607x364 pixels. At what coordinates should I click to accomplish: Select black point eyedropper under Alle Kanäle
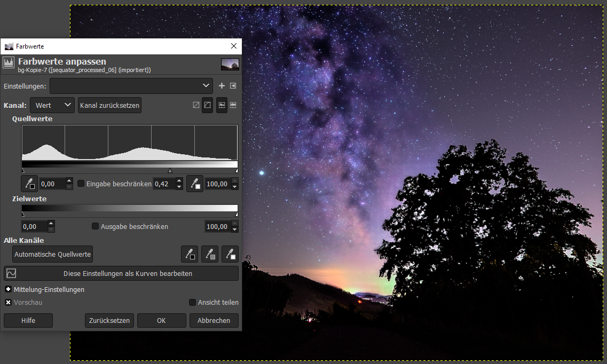tap(190, 254)
